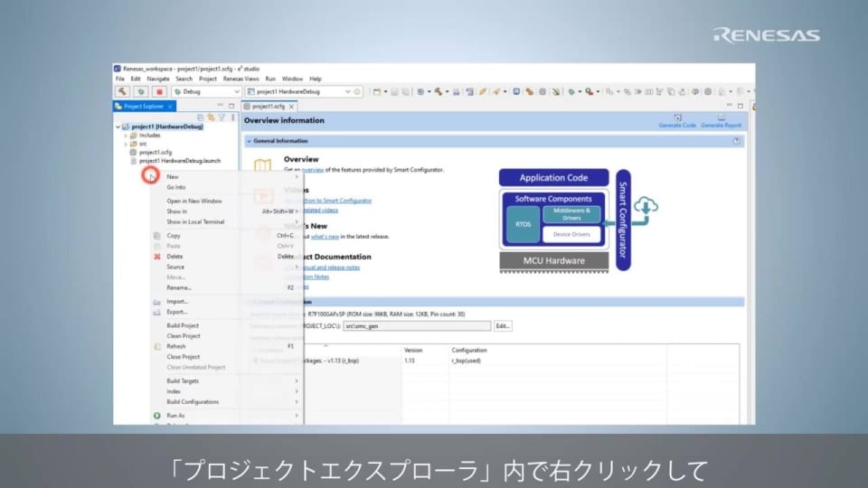
Task: Open the Project menu
Action: pos(208,80)
